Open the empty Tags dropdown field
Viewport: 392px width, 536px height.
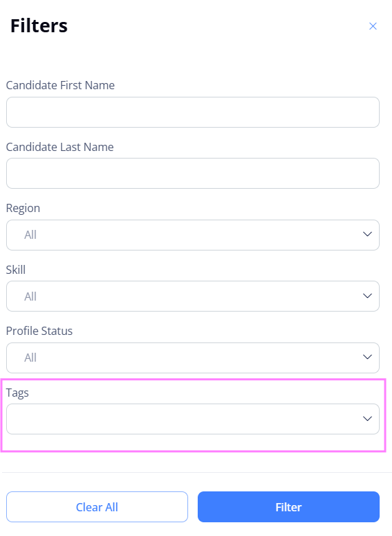pyautogui.click(x=193, y=419)
